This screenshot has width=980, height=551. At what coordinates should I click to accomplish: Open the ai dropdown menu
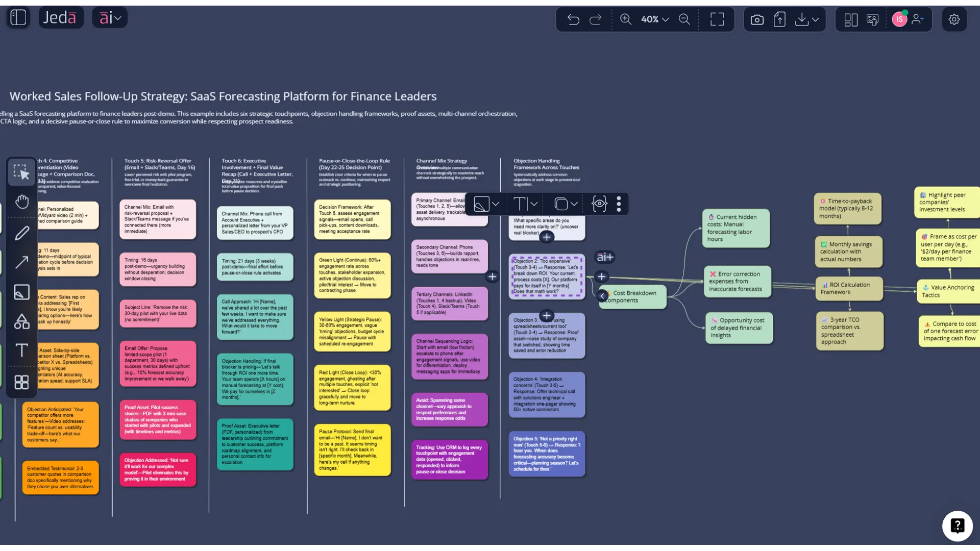coord(110,18)
